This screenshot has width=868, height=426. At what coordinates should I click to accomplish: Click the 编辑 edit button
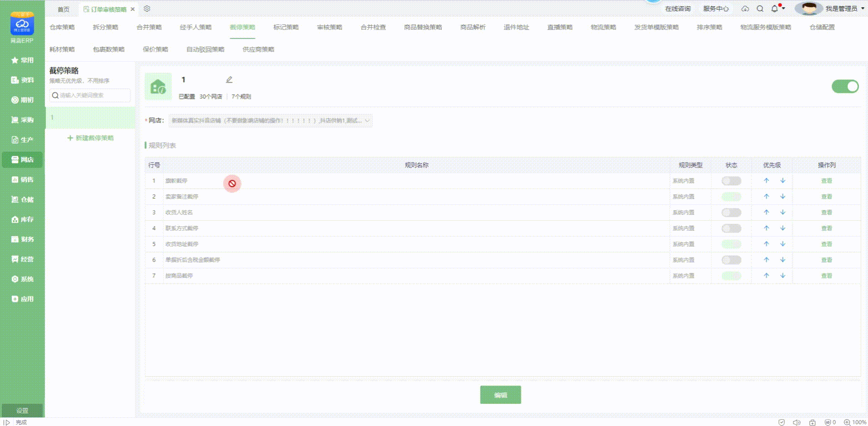(x=501, y=395)
